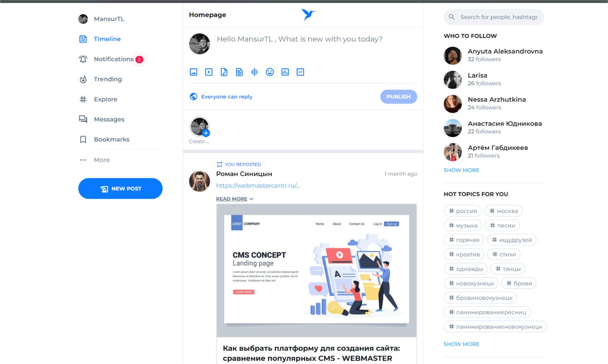This screenshot has width=608, height=364.
Task: Click the author name Роман Синицын
Action: coord(244,174)
